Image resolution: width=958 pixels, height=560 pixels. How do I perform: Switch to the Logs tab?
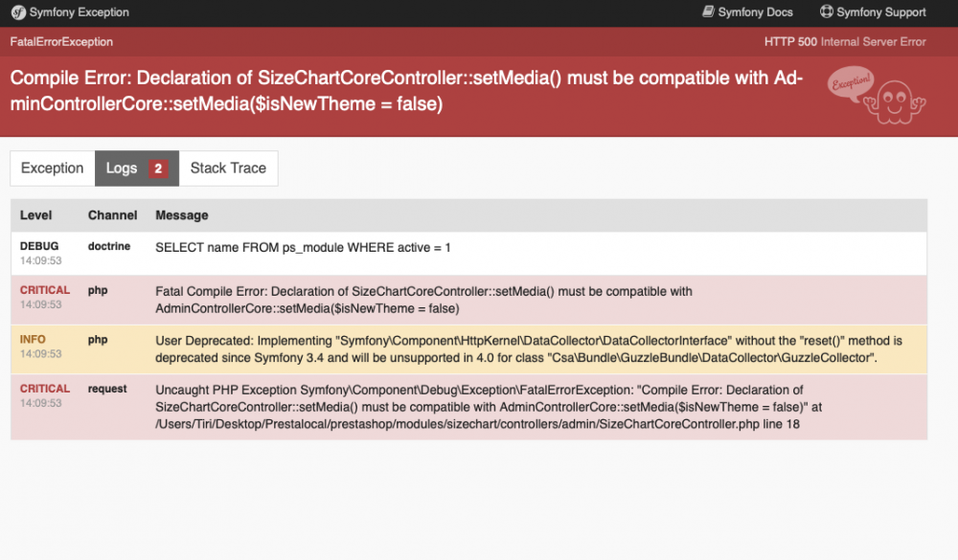122,168
